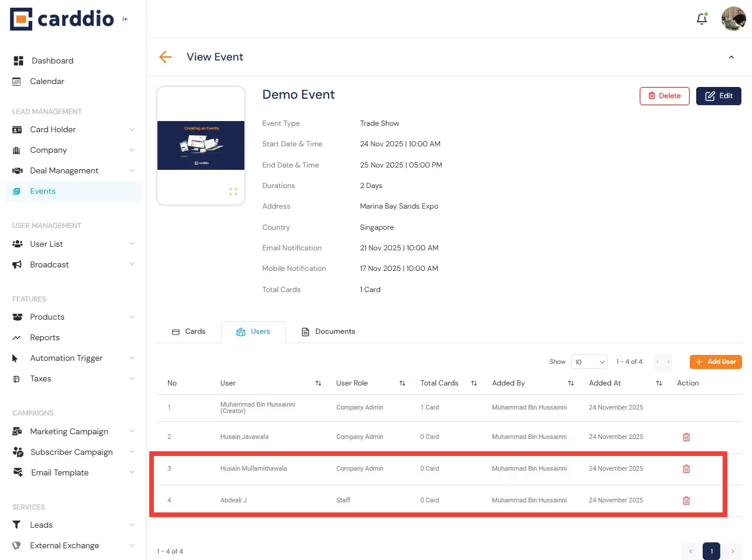
Task: Delete user Husain Javawala with trash icon
Action: [686, 437]
